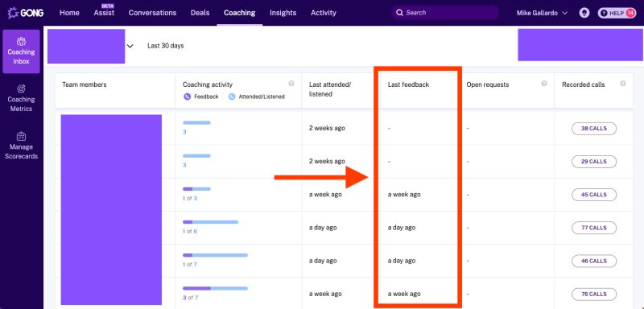Open the Home tab
The width and height of the screenshot is (644, 309).
point(69,13)
